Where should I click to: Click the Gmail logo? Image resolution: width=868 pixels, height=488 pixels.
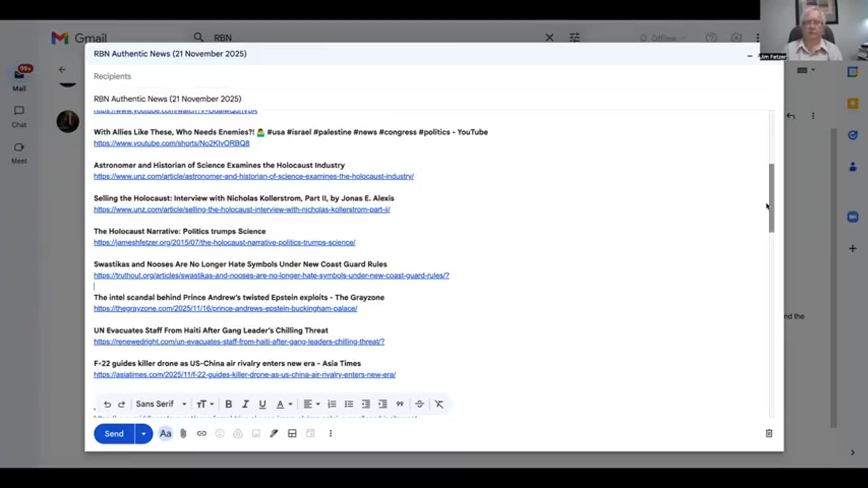[79, 38]
